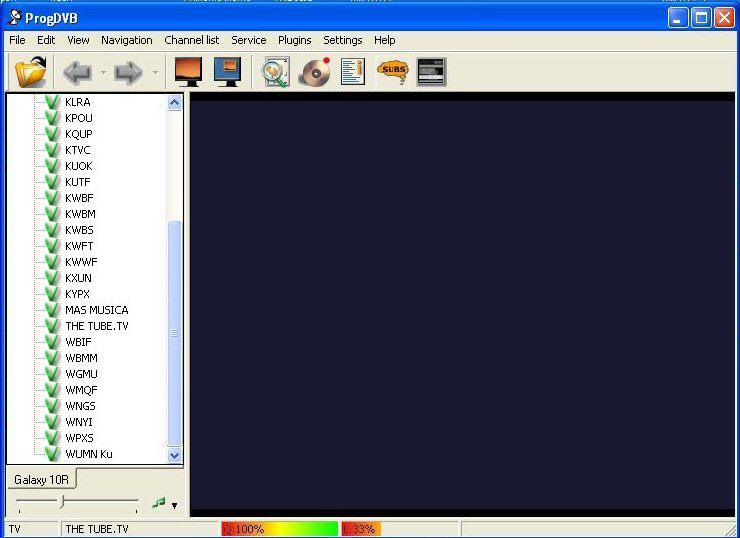Open the Channel list menu
Screen dimensions: 740x538
(192, 41)
